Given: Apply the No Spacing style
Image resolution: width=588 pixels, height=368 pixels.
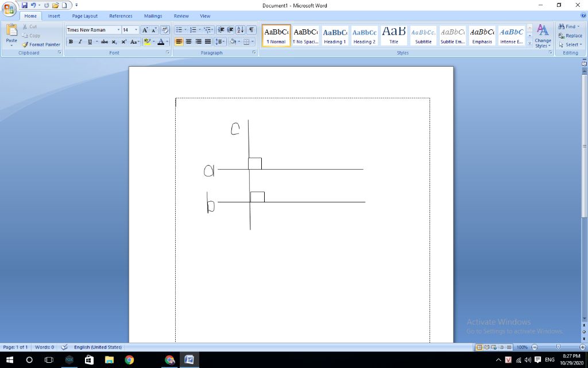Looking at the screenshot, I should point(305,36).
